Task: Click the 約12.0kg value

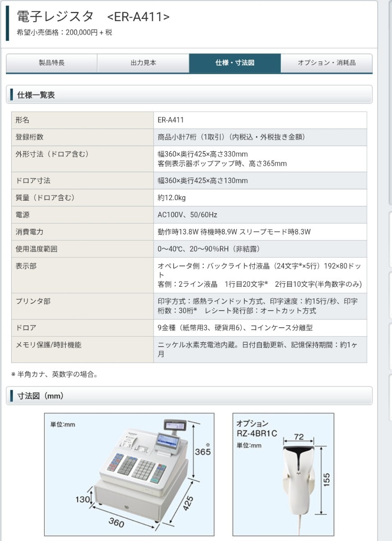Action: pyautogui.click(x=172, y=197)
